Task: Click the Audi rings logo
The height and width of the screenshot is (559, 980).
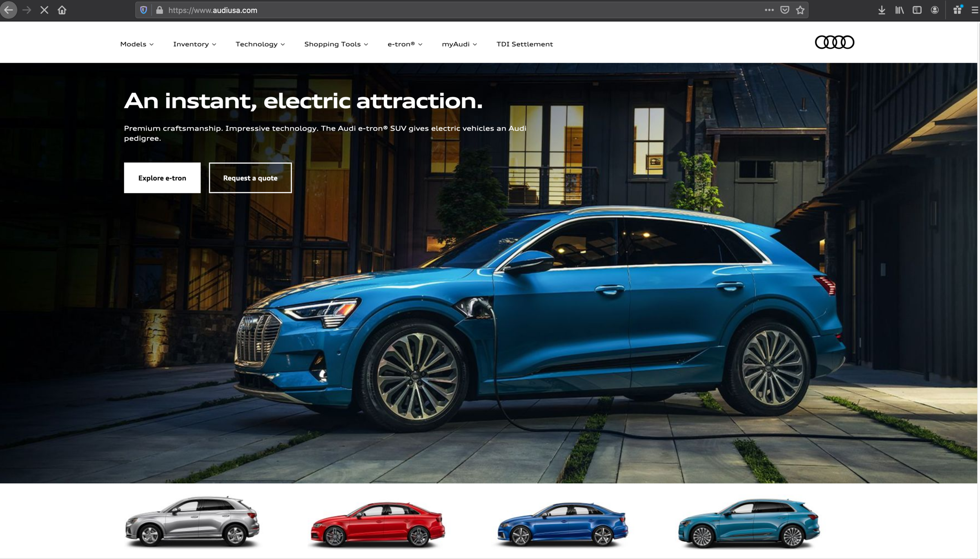Action: pos(834,42)
